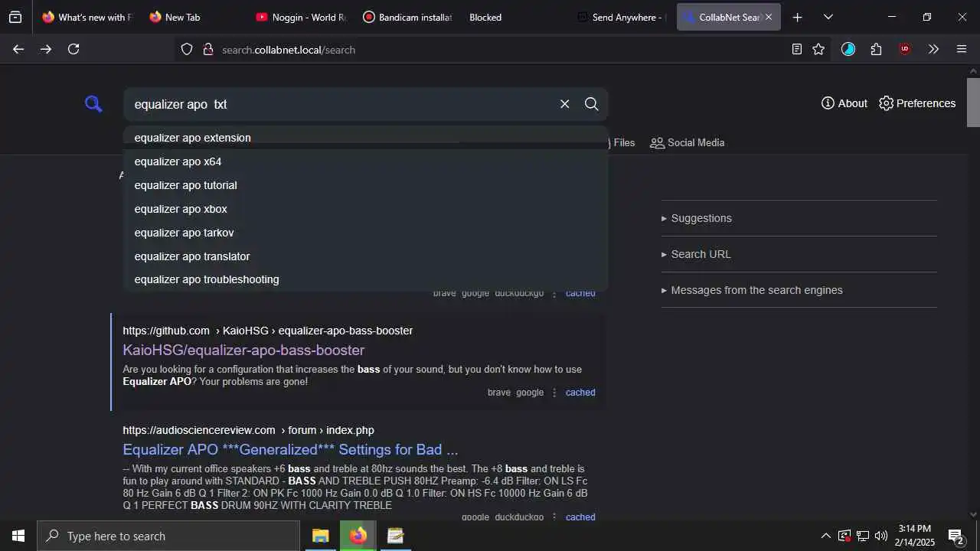
Task: Switch to What's new with Firefox tab
Action: 87,17
